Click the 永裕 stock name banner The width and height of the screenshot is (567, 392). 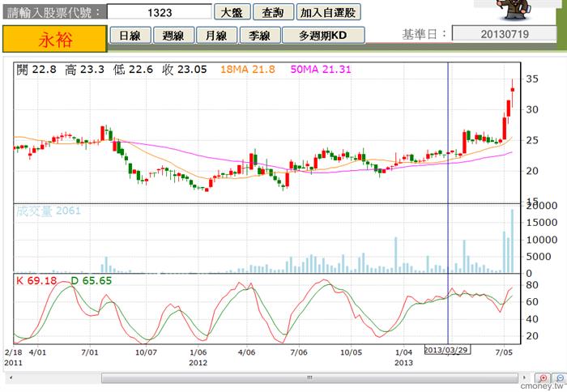click(55, 39)
